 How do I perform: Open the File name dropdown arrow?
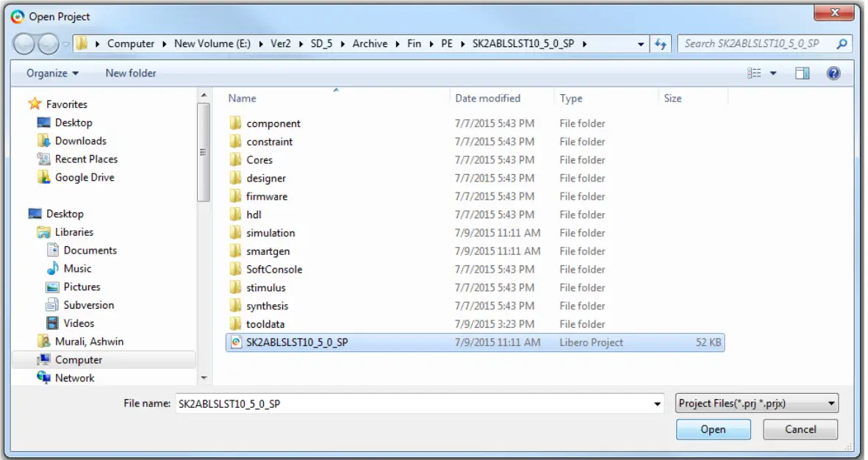[657, 404]
